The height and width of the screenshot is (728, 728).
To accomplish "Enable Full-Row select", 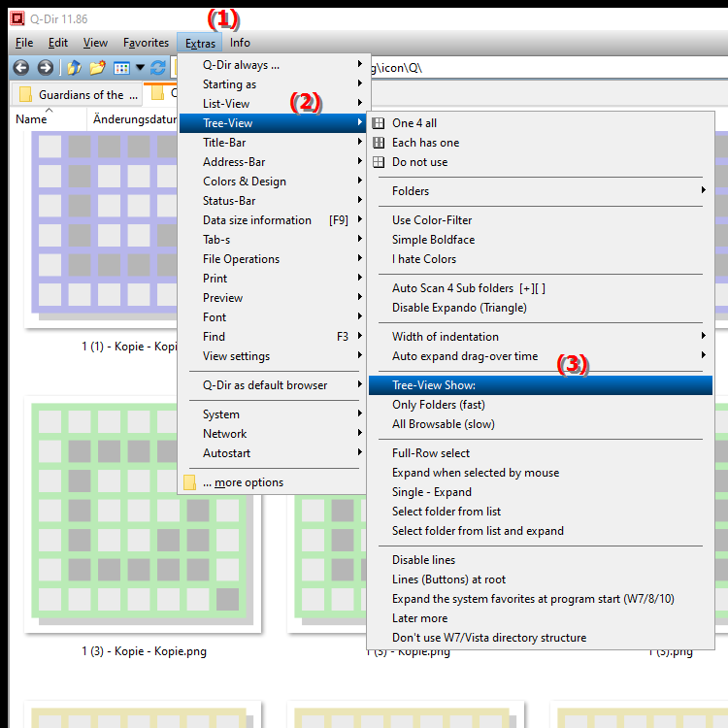I will pos(431,453).
